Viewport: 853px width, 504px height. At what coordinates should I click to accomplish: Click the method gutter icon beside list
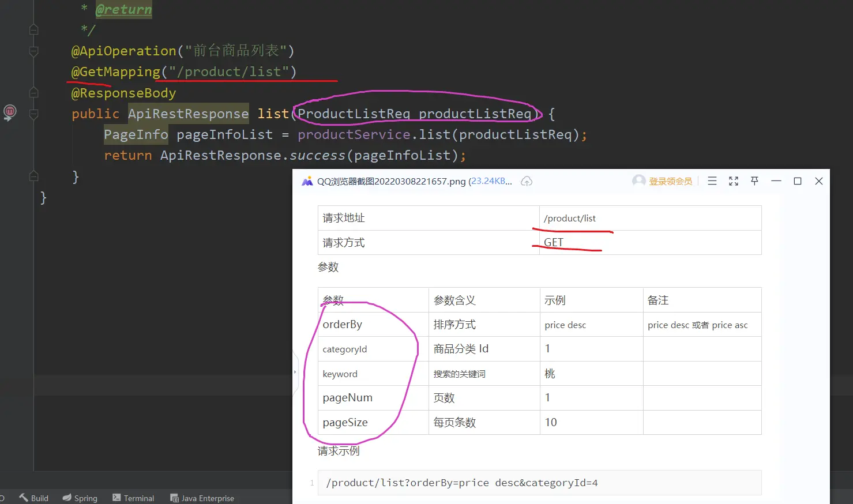10,112
